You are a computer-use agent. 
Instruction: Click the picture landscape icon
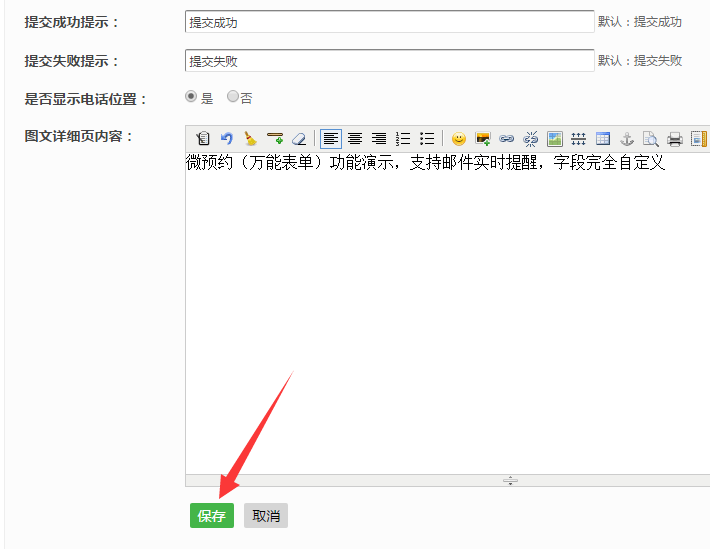pyautogui.click(x=555, y=139)
